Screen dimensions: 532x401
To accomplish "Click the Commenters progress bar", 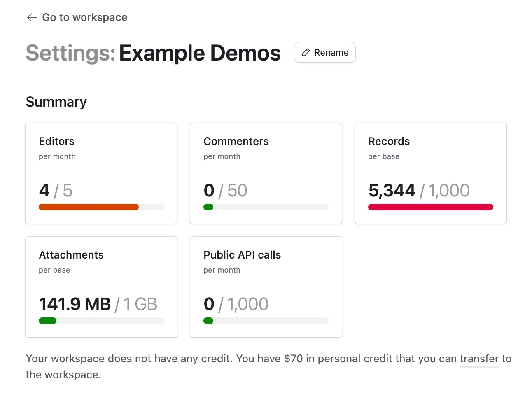I will 266,207.
